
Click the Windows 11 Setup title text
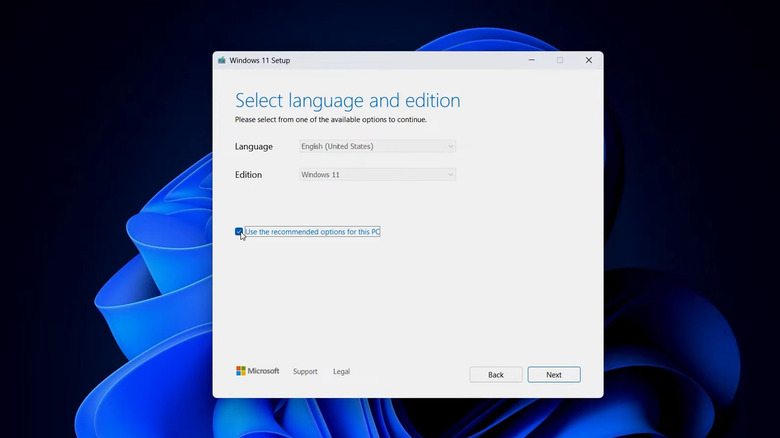[260, 60]
